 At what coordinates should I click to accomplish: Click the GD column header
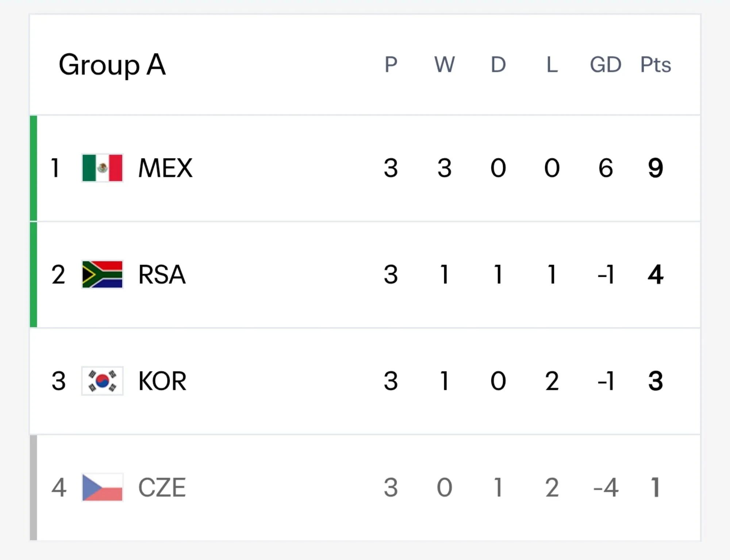pyautogui.click(x=606, y=65)
